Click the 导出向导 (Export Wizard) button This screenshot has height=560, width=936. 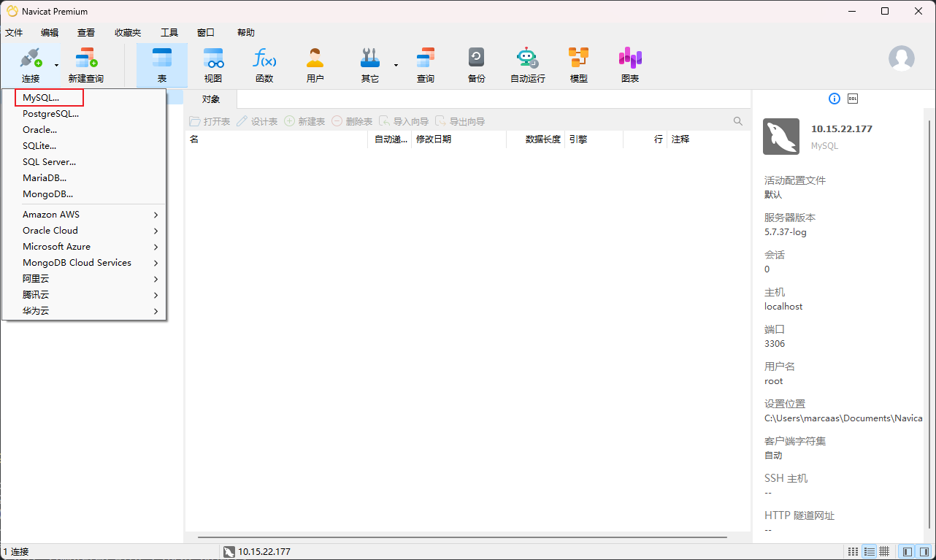460,121
